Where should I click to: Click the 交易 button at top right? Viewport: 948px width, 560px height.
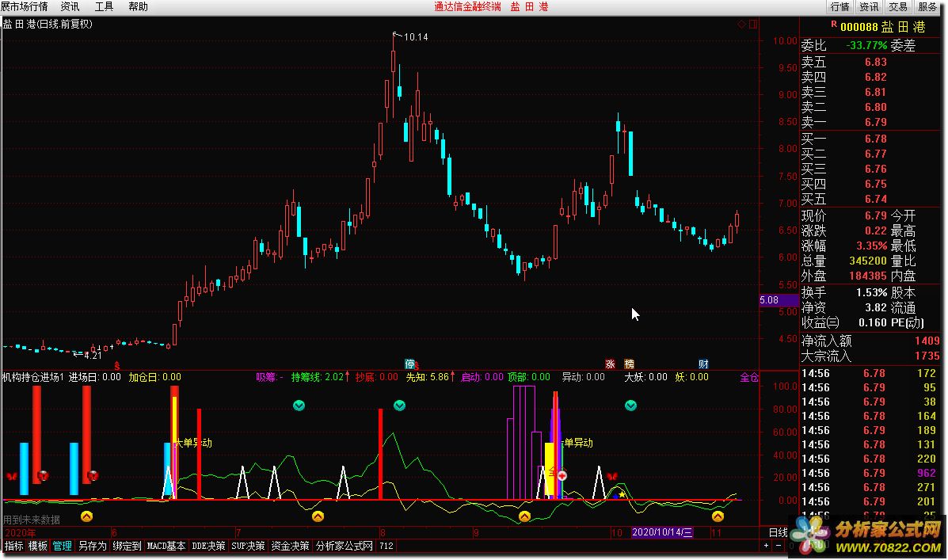[x=898, y=6]
